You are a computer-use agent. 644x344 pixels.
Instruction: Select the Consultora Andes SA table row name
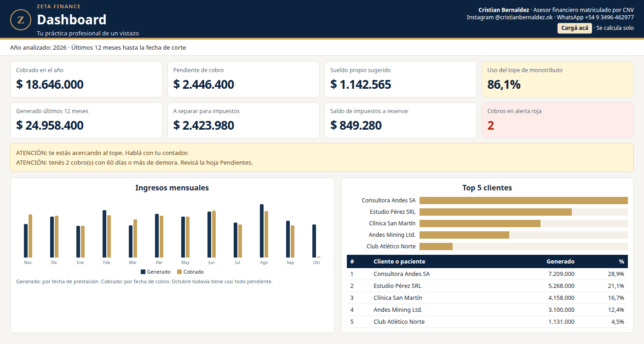402,274
